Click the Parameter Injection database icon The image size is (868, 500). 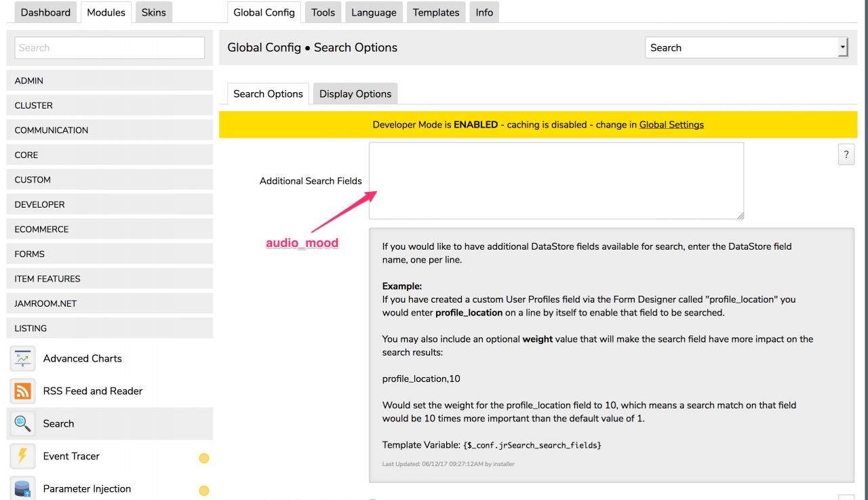click(24, 488)
